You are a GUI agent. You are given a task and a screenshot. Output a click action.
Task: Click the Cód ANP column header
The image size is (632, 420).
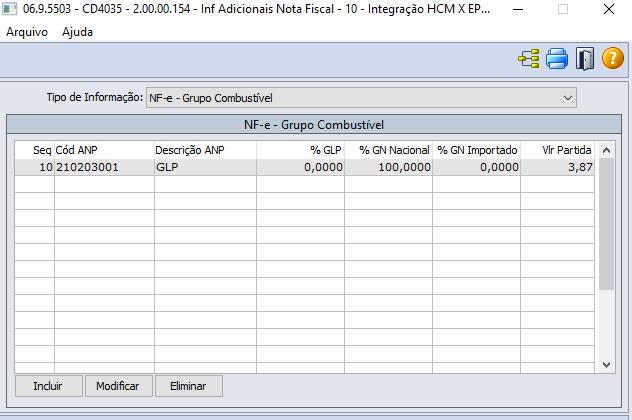click(104, 150)
